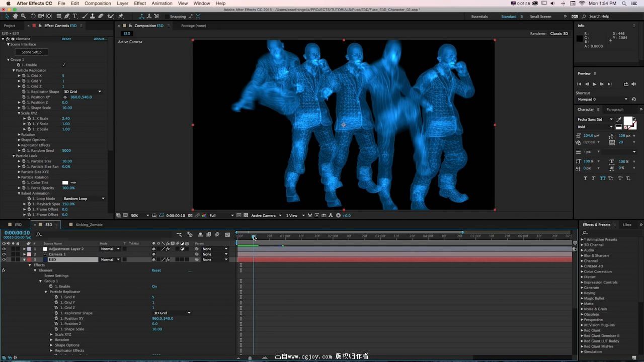Click the Effects & Presets panel menu icon

(614, 225)
